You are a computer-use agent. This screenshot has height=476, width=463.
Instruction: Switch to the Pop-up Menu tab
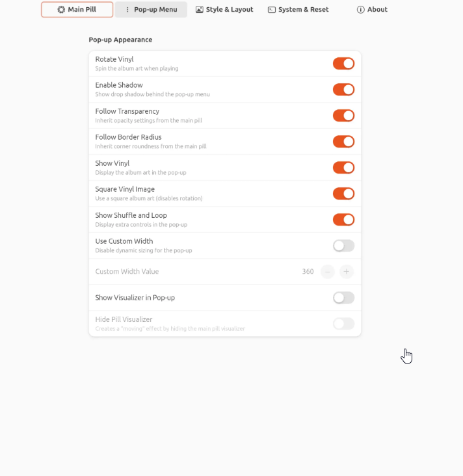[x=151, y=10]
